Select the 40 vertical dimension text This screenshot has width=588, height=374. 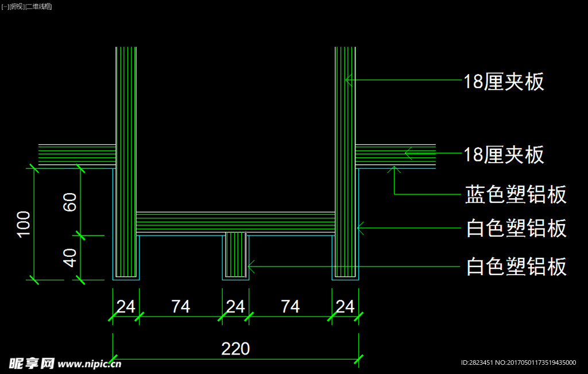coord(69,257)
